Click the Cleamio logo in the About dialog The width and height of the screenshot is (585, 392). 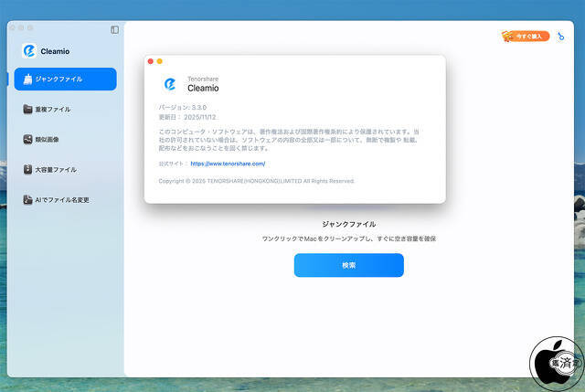[170, 84]
